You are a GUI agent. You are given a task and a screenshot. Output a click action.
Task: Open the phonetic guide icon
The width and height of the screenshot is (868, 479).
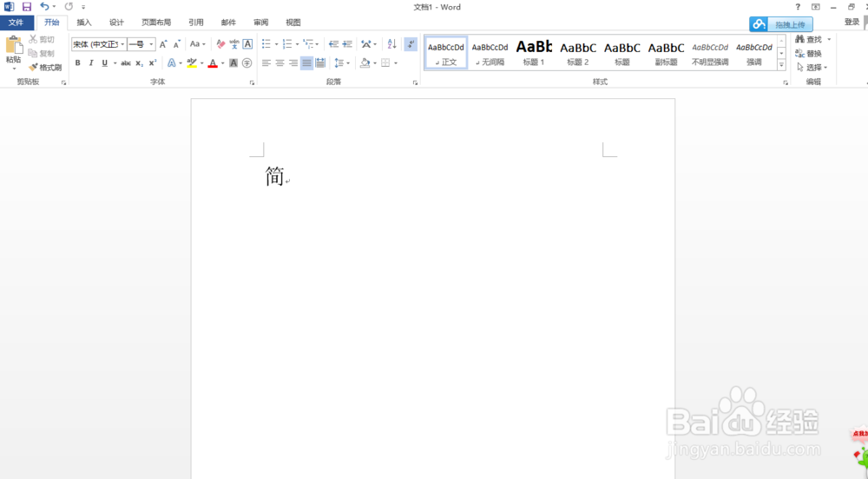point(234,44)
